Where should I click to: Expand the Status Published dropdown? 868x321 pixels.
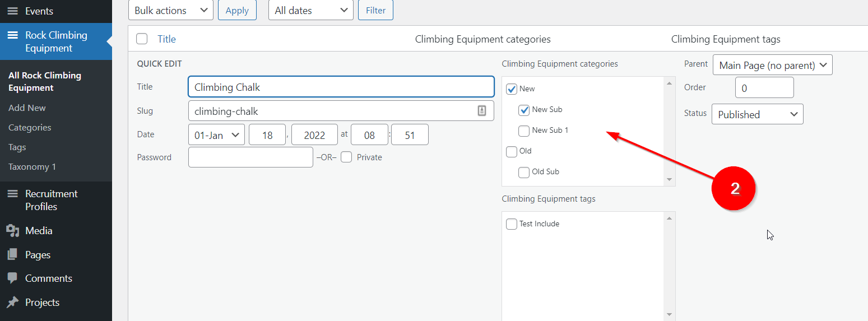tap(757, 114)
